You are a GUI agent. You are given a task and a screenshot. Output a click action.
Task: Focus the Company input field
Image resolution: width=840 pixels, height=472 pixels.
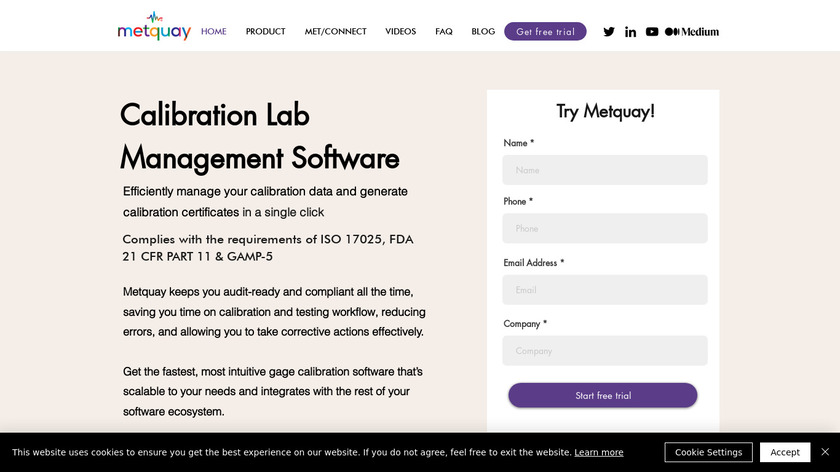coord(605,350)
